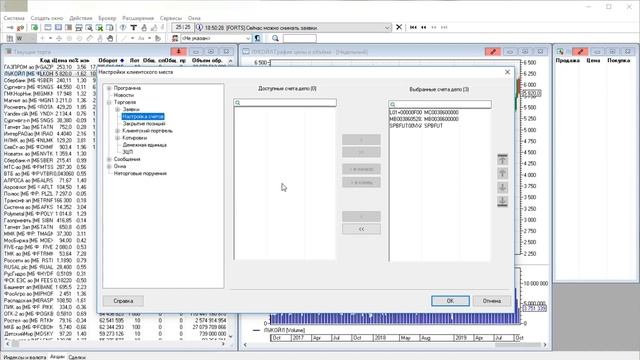Click Продажа column header in quotes window
Viewport: 640px width, 360px height.
[568, 60]
